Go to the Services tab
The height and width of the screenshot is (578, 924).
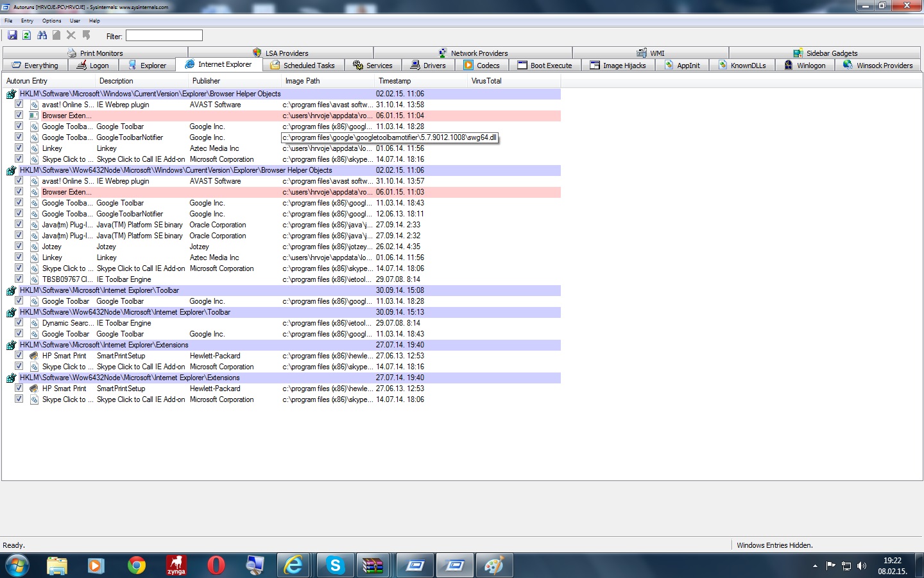[x=373, y=66]
